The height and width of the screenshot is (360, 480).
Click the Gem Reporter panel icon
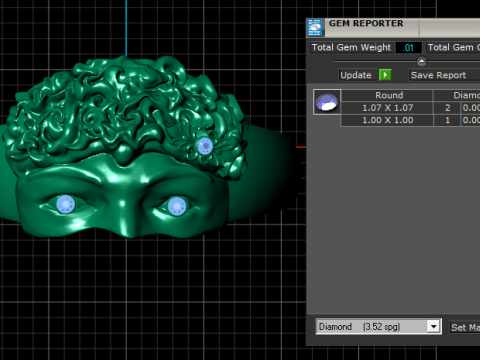click(x=315, y=27)
